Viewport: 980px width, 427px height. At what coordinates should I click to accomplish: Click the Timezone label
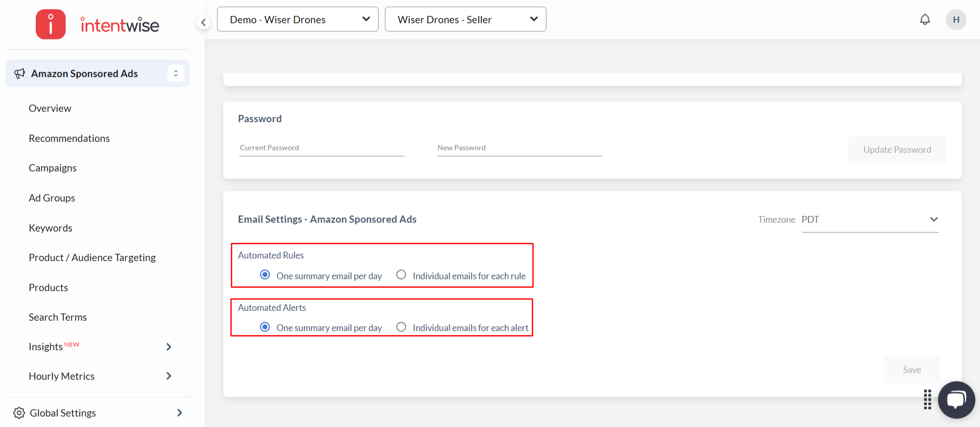776,220
